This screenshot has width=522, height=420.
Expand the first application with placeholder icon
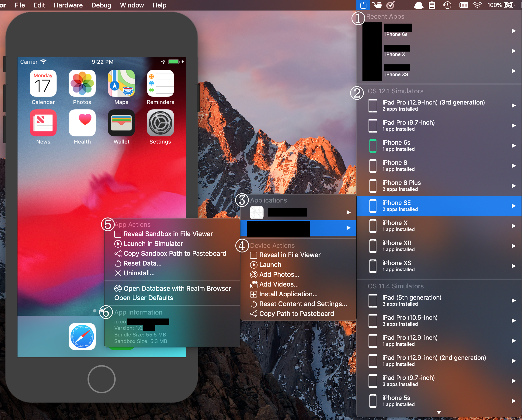[x=298, y=212]
